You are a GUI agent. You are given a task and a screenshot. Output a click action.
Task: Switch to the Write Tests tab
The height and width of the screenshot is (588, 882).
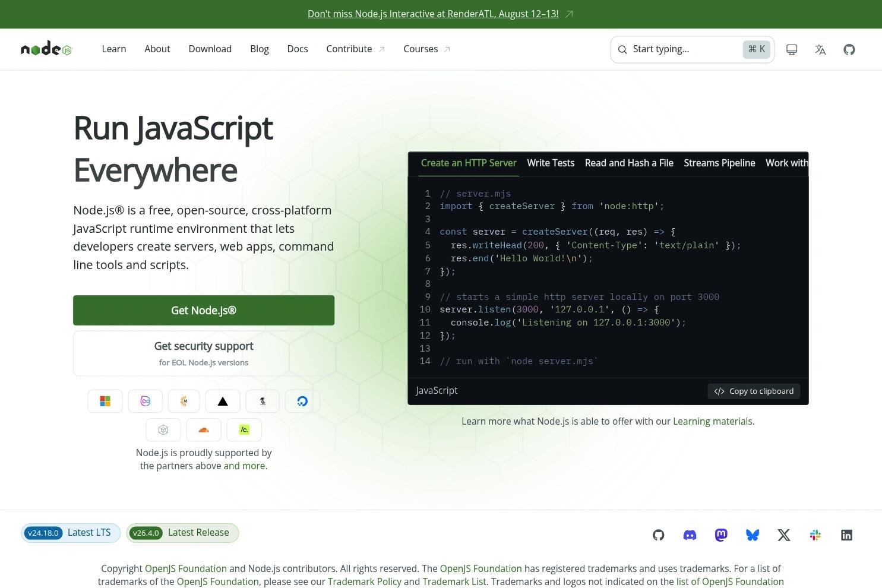(x=551, y=163)
